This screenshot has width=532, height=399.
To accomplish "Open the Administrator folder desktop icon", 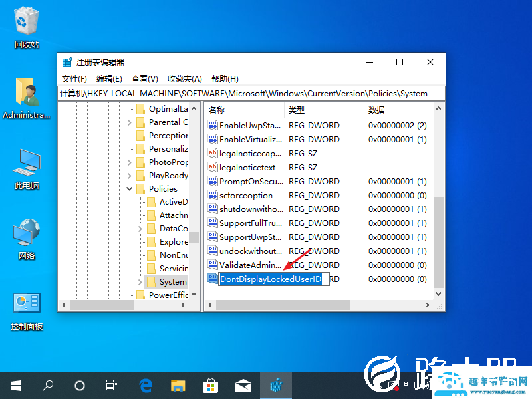I will [27, 98].
